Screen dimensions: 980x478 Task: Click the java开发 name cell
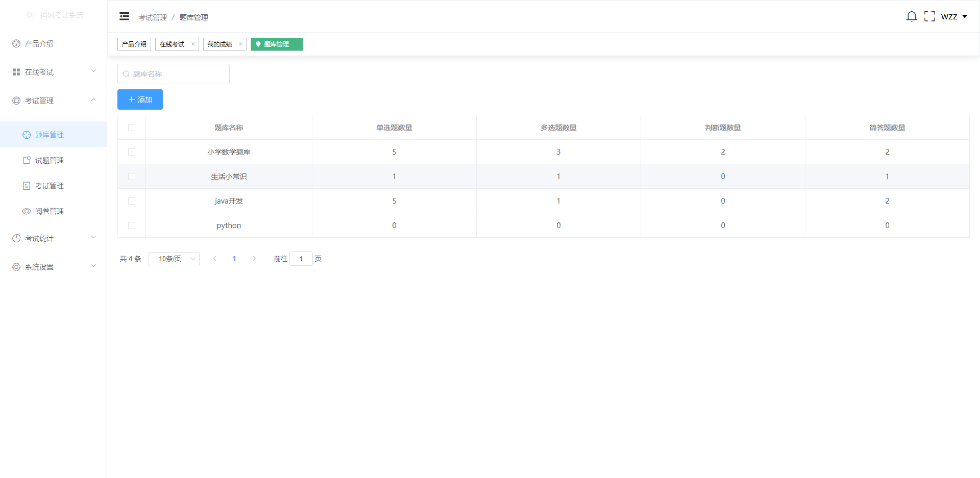[x=229, y=201]
